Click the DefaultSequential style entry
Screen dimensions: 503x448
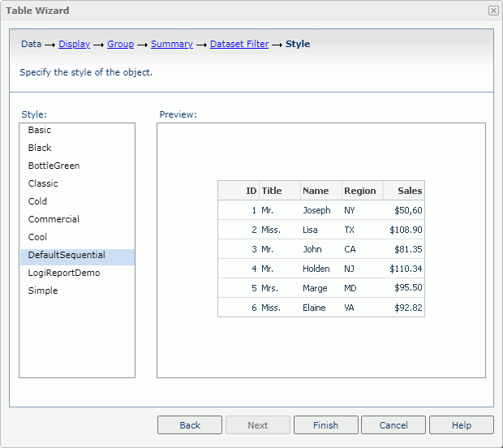67,255
